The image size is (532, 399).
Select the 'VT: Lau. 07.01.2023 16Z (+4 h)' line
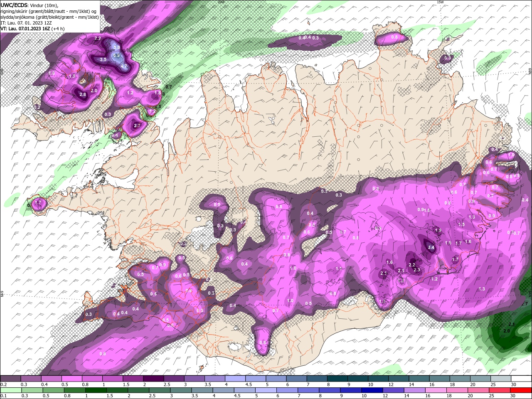33,29
